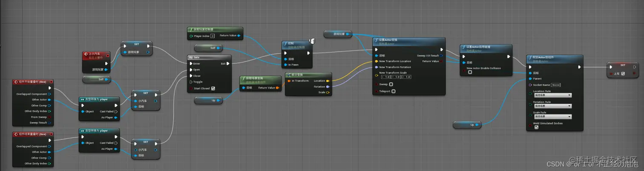Click the In Pawn pin on 控制 node
644x171 pixels.
coord(285,65)
